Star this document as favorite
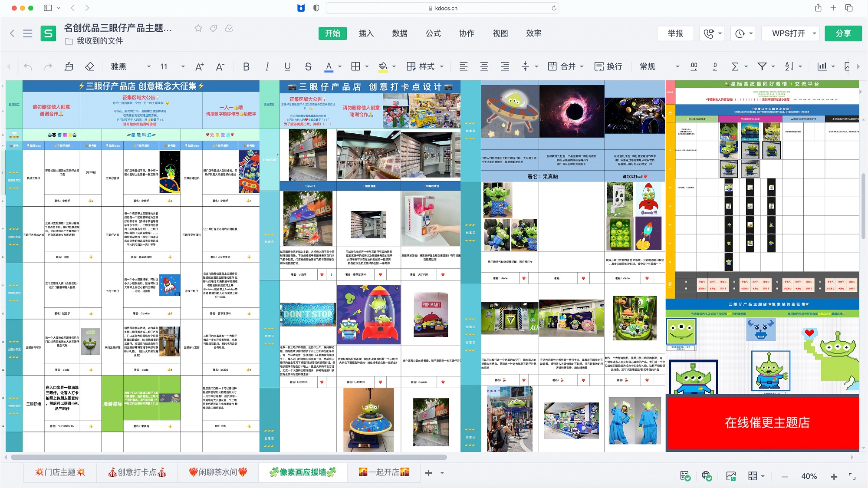The height and width of the screenshot is (488, 868). (x=198, y=28)
